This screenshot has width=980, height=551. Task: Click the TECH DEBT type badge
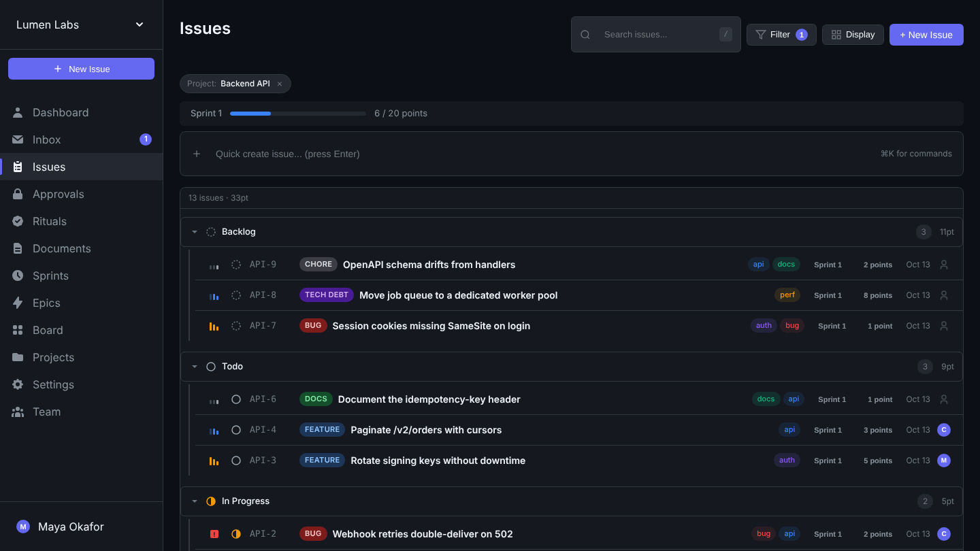[327, 295]
